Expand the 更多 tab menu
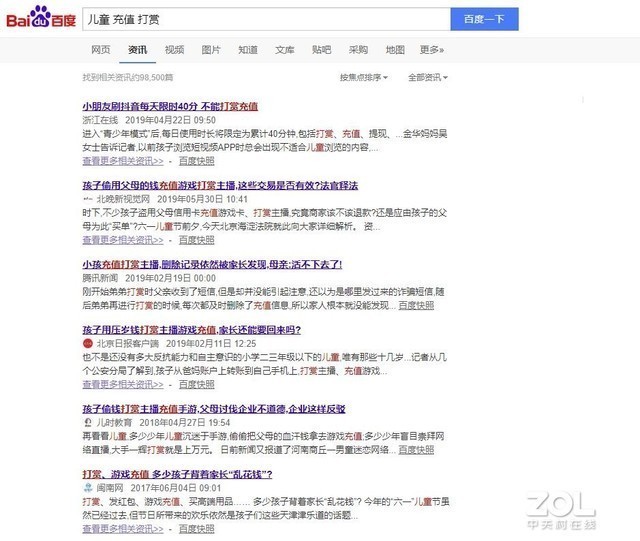This screenshot has width=640, height=541. [x=432, y=49]
